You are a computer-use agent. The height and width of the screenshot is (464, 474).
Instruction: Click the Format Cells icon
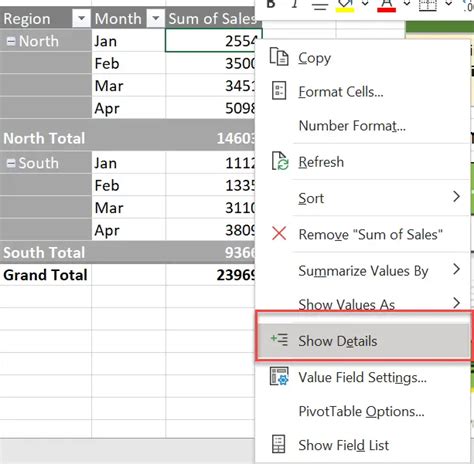pos(279,91)
